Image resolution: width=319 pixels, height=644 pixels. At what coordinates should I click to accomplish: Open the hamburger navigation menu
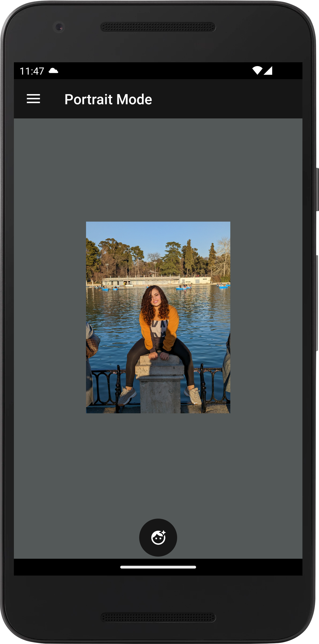click(x=33, y=99)
